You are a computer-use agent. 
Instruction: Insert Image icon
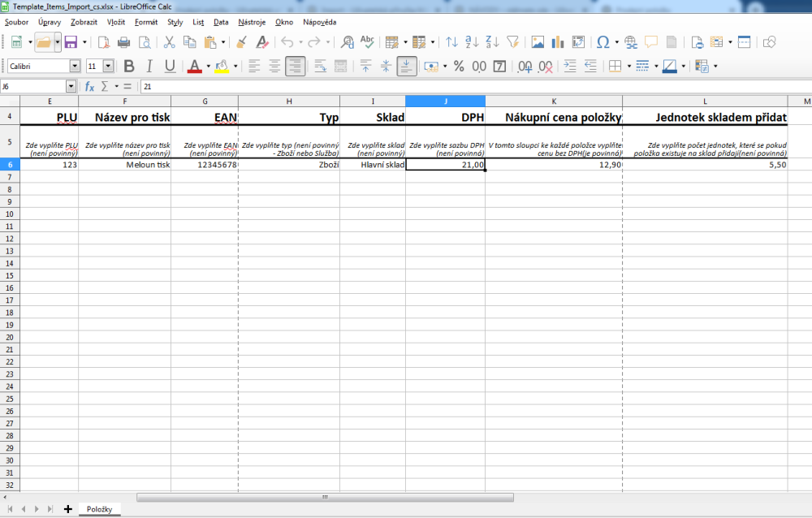[x=538, y=42]
